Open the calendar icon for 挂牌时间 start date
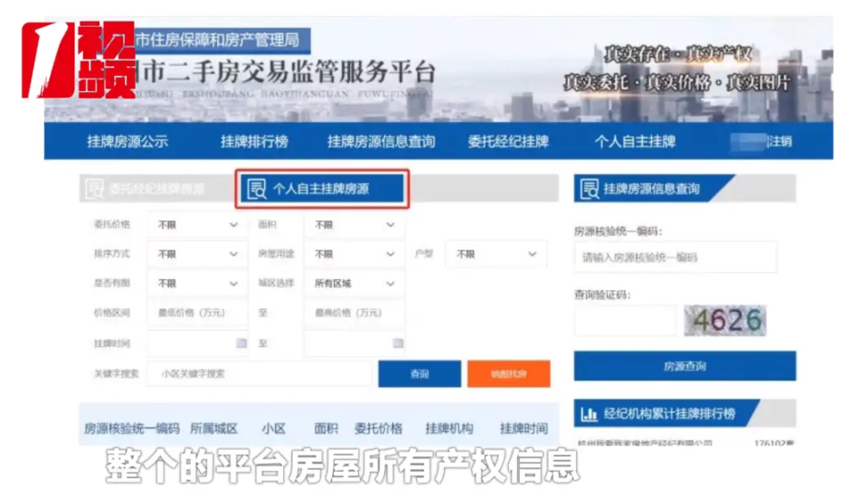This screenshot has height=496, width=868. click(x=241, y=343)
